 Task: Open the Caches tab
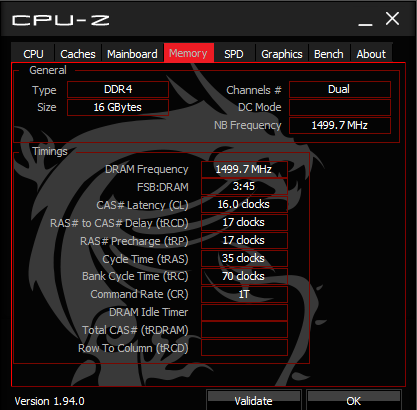[x=78, y=54]
